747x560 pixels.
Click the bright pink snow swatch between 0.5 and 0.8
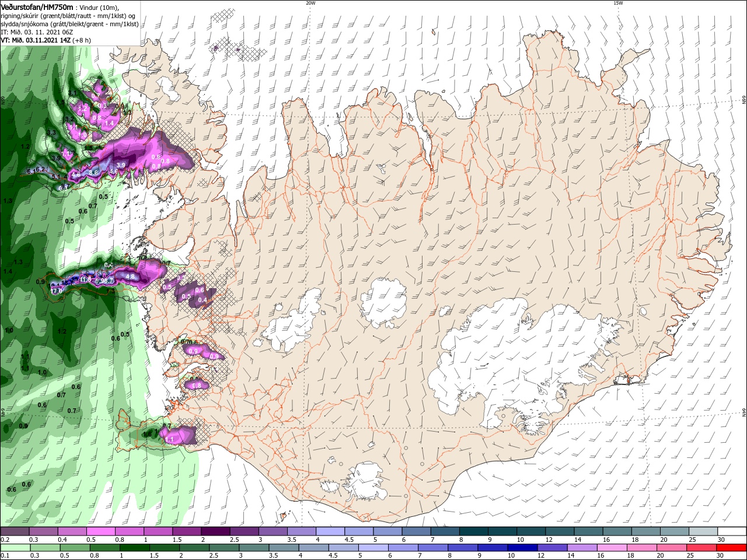100,531
